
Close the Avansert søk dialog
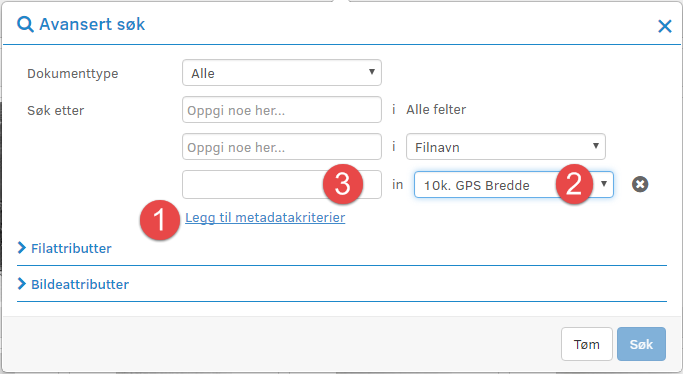click(665, 26)
